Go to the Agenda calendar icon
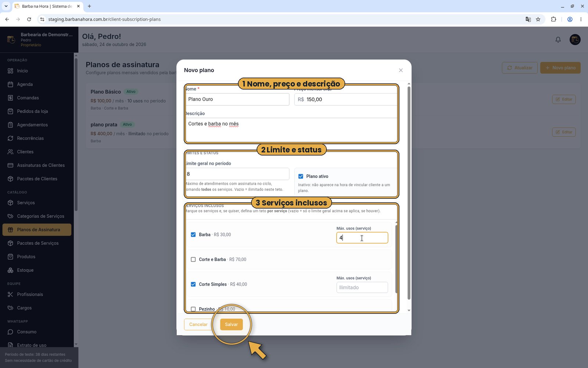The width and height of the screenshot is (588, 368). pyautogui.click(x=10, y=84)
